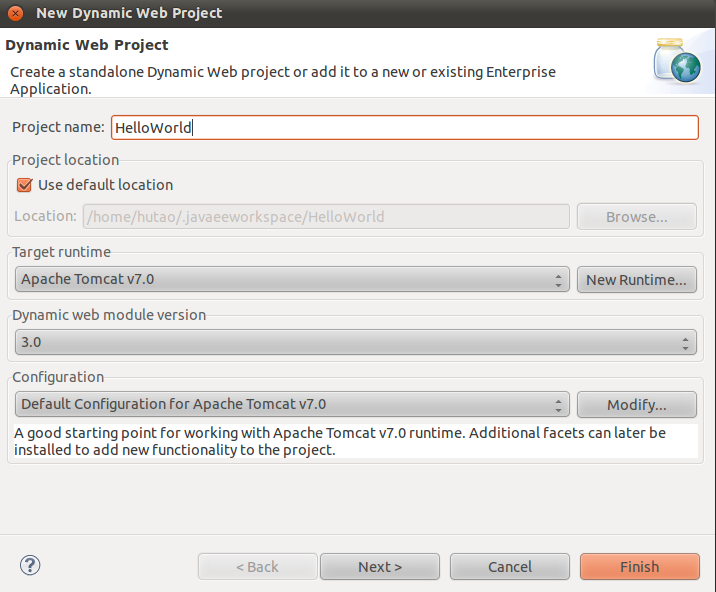Click the Project name label

coord(58,128)
